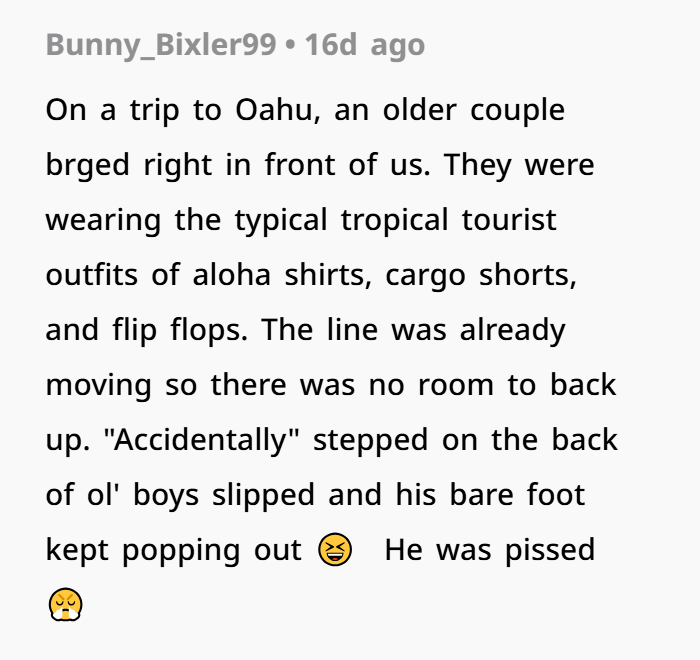Click the phrase The line was already
Viewport: 700px width, 660px height.
[413, 330]
